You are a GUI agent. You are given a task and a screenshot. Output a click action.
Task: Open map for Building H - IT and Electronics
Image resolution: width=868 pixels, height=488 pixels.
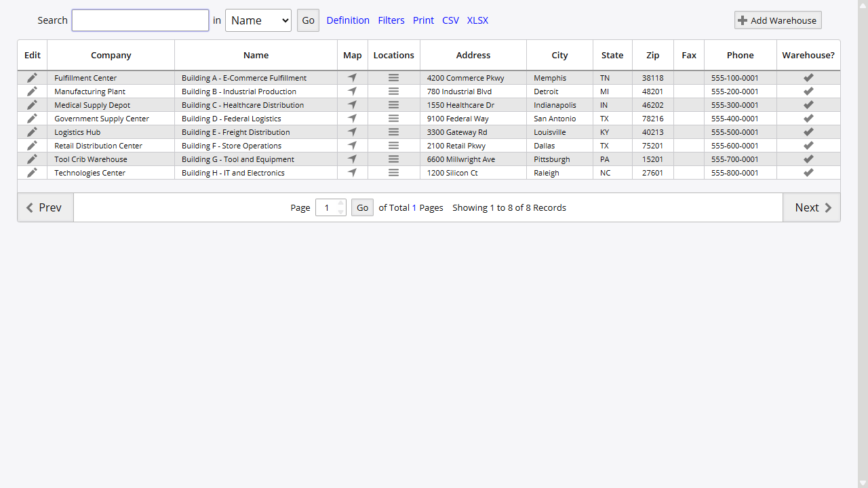352,172
